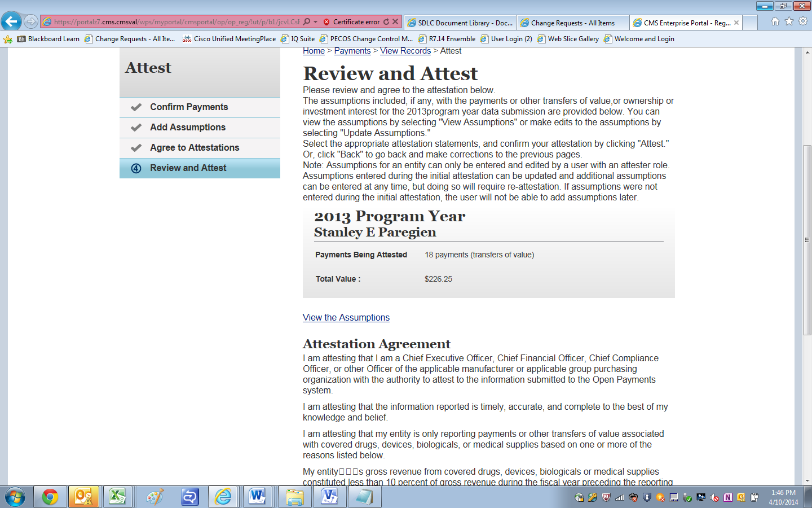This screenshot has width=812, height=508.
Task: Click the page scrollbar thumb
Action: click(807, 240)
